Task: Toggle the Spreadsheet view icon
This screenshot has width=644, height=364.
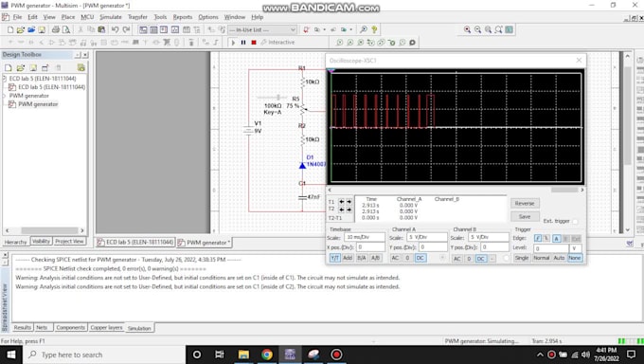Action: tap(153, 29)
